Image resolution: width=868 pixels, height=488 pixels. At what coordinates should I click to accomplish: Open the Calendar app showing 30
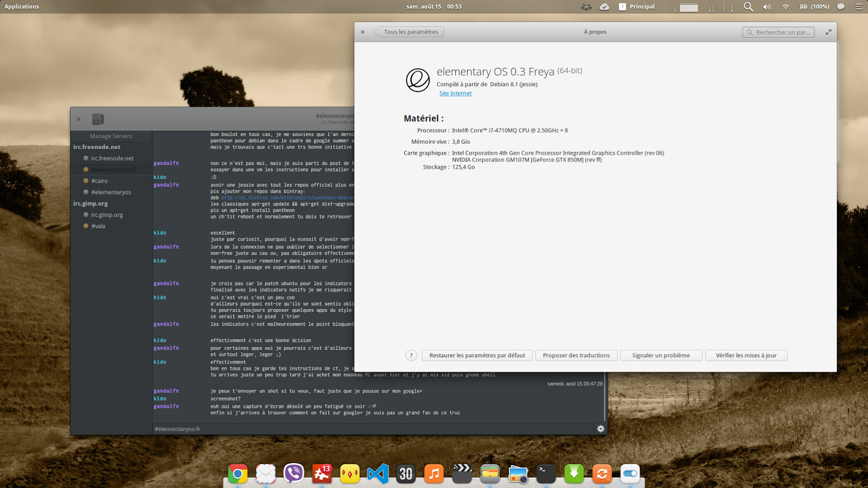pos(406,474)
